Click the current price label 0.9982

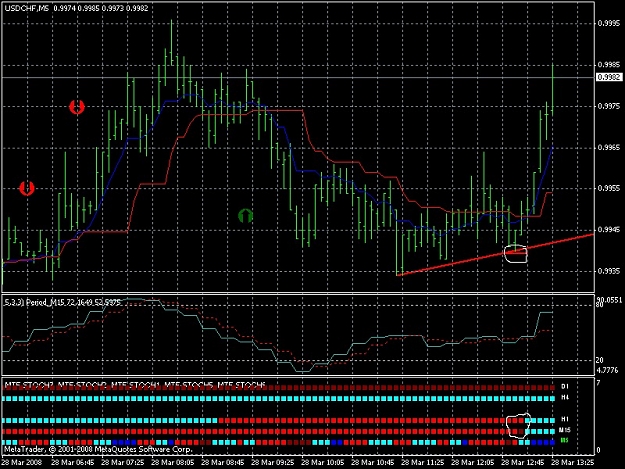coord(609,77)
